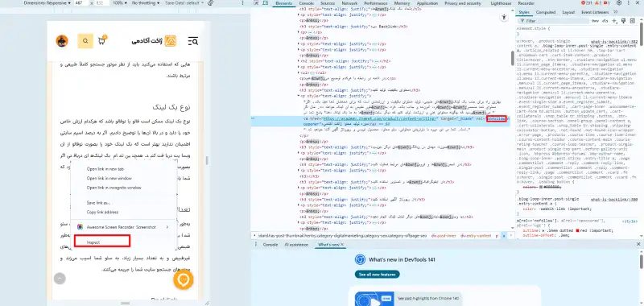The height and width of the screenshot is (306, 644).
Task: Click the orange chat bubble button
Action: point(184,279)
